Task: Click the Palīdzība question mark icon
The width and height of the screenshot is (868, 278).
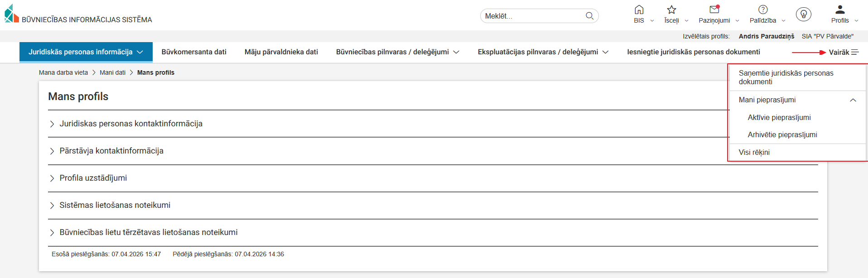Action: click(x=763, y=10)
